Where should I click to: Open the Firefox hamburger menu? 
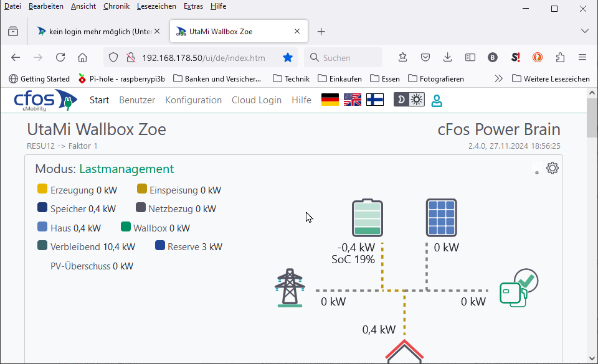tap(582, 57)
